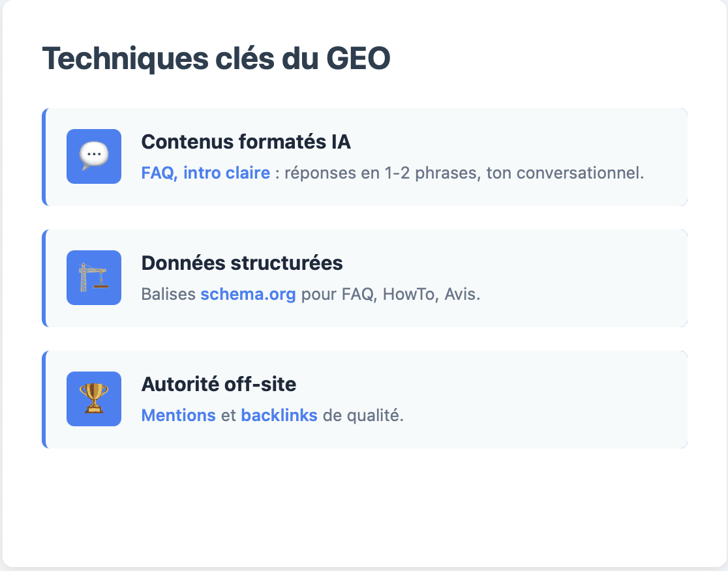Image resolution: width=728 pixels, height=571 pixels.
Task: Select the 'Techniques clés du GEO' title
Action: click(x=216, y=59)
